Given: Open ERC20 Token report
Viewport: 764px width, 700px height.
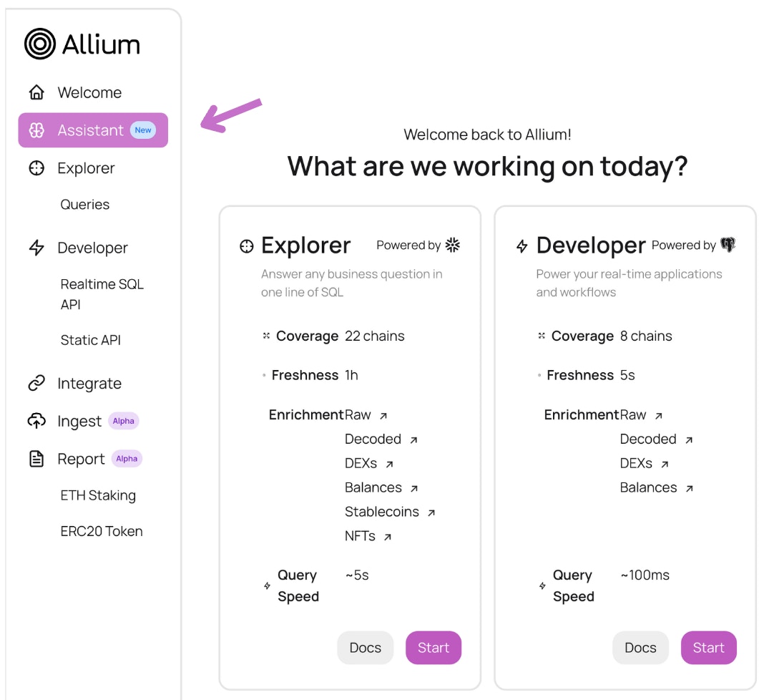Looking at the screenshot, I should pos(102,531).
